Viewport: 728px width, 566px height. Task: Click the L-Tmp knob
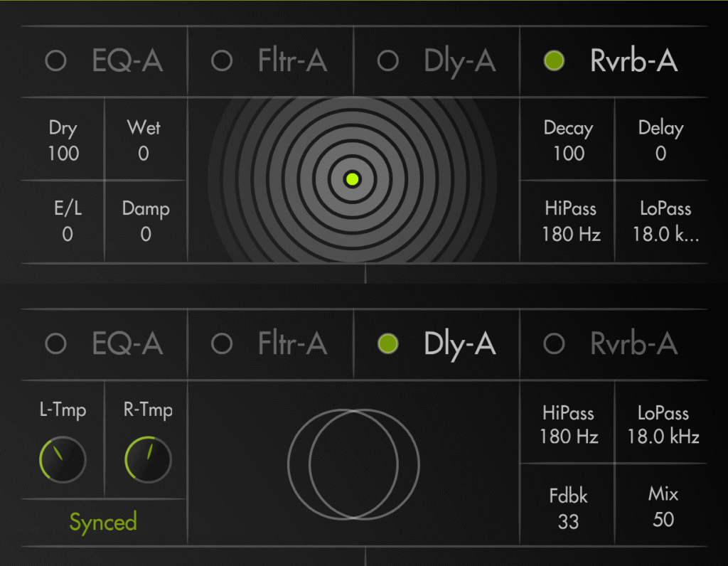pyautogui.click(x=63, y=460)
